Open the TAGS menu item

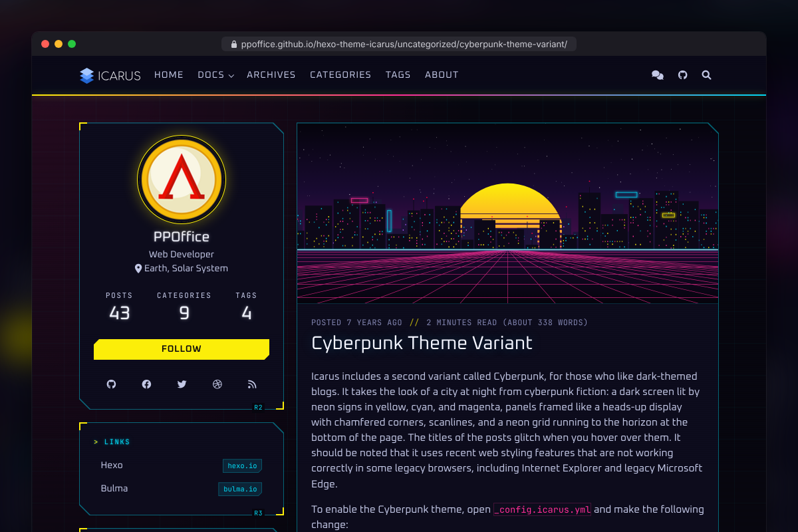398,75
